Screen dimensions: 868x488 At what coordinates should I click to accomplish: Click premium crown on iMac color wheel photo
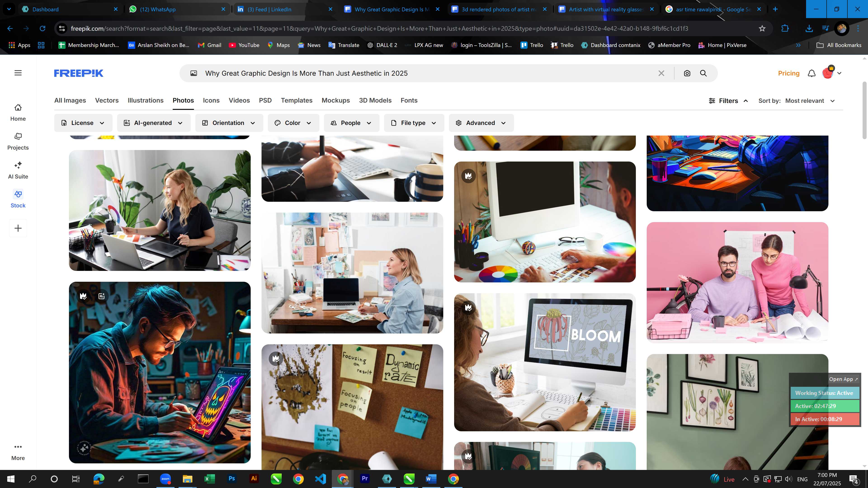coord(468,176)
